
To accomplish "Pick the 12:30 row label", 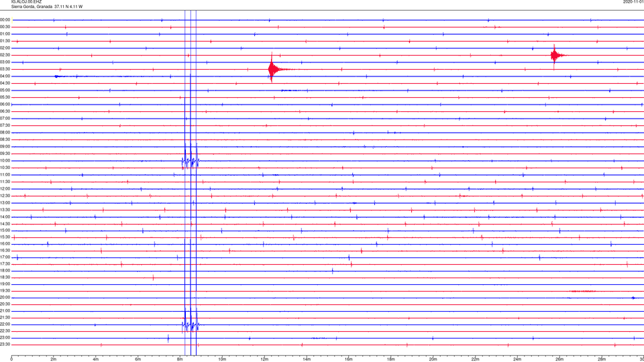I will 5,196.
